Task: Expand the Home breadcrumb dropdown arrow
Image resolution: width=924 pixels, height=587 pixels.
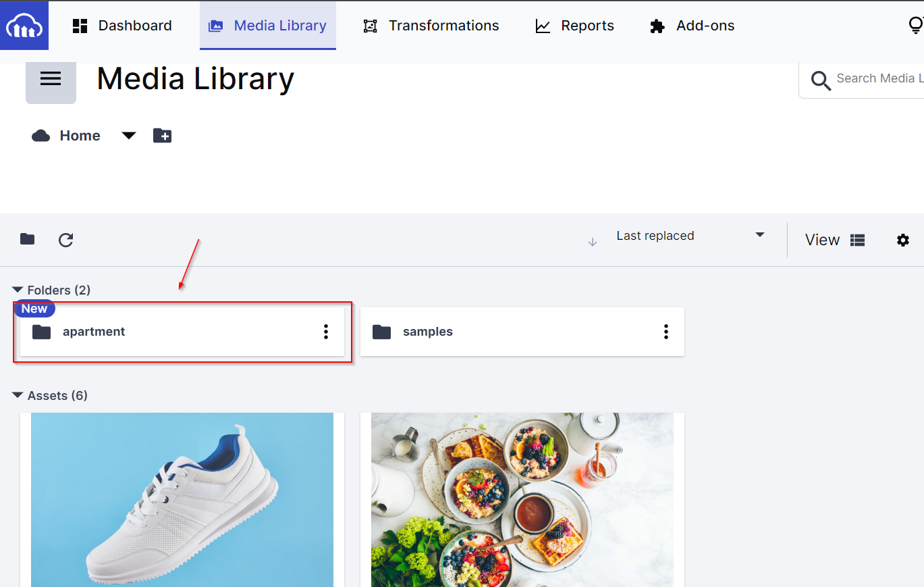Action: pyautogui.click(x=129, y=136)
